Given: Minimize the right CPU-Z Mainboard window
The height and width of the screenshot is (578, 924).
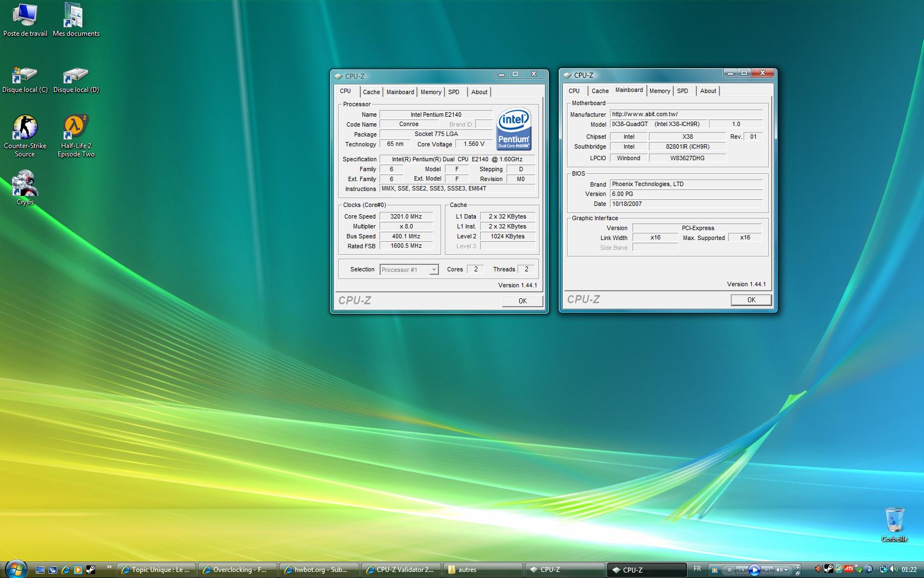Looking at the screenshot, I should [730, 73].
